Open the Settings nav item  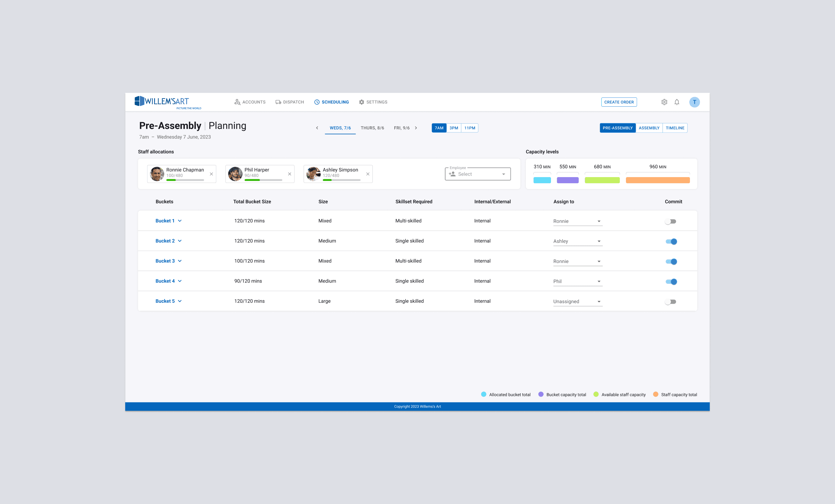(373, 102)
